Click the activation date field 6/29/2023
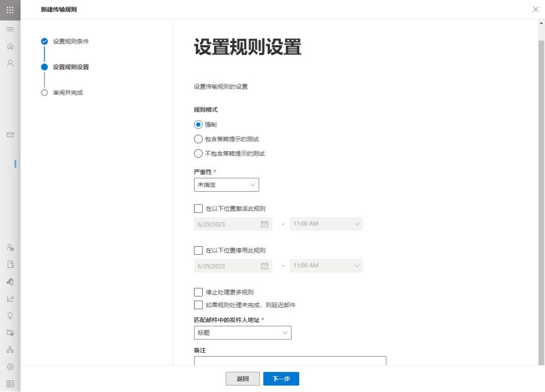Screen dimensions: 545x392 (233, 224)
